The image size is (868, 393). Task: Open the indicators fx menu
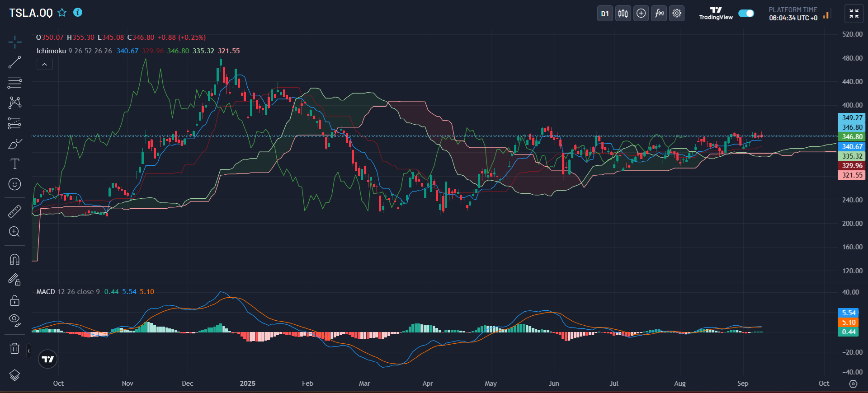(x=659, y=14)
